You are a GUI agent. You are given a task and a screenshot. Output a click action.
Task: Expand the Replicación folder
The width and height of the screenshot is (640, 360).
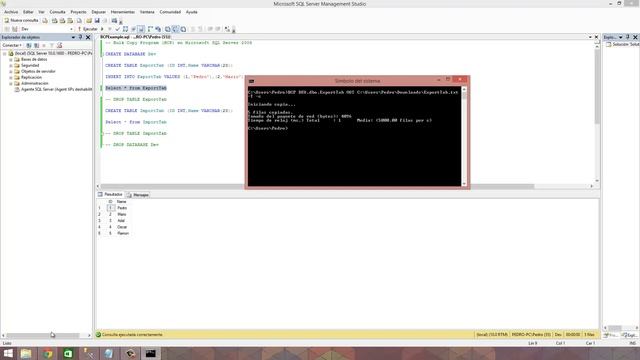coord(11,77)
